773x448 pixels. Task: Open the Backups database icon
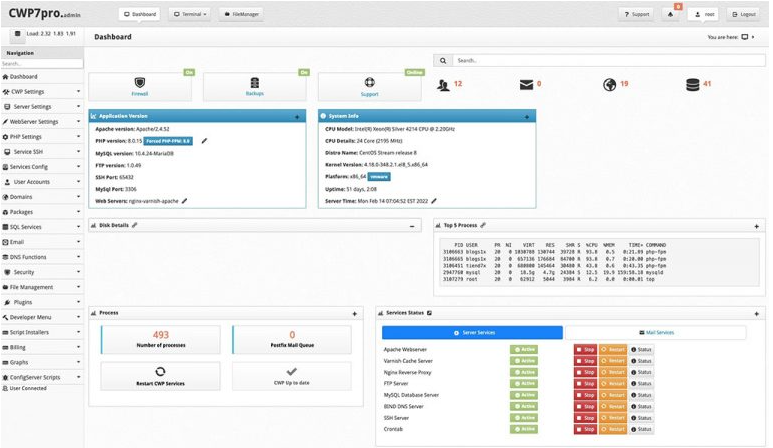click(254, 82)
